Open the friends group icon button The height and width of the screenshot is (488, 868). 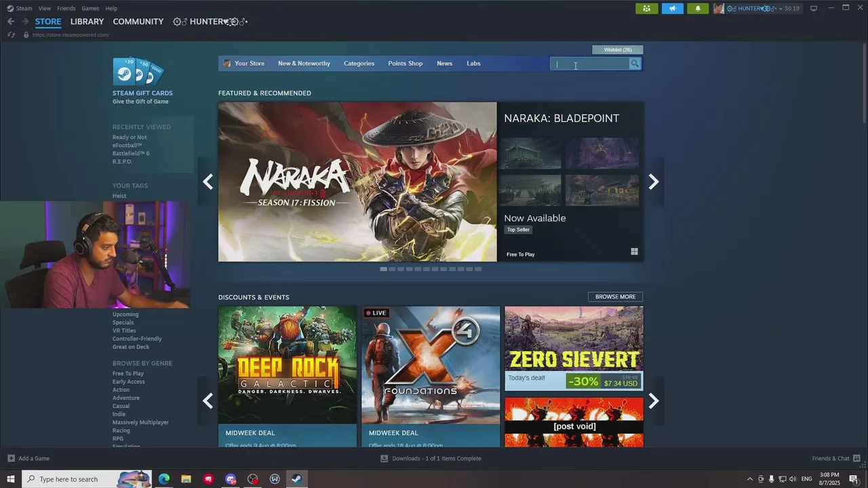pyautogui.click(x=646, y=8)
